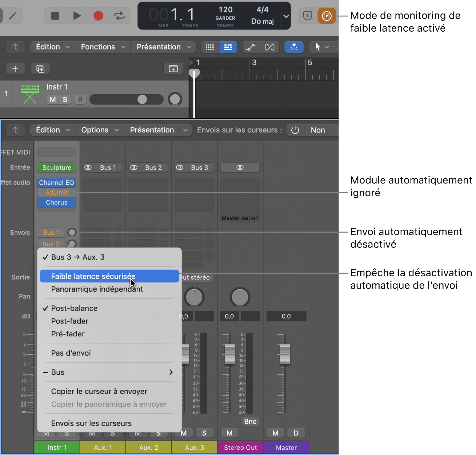This screenshot has width=476, height=455.
Task: Expand the Bus submenu arrow
Action: pos(171,372)
